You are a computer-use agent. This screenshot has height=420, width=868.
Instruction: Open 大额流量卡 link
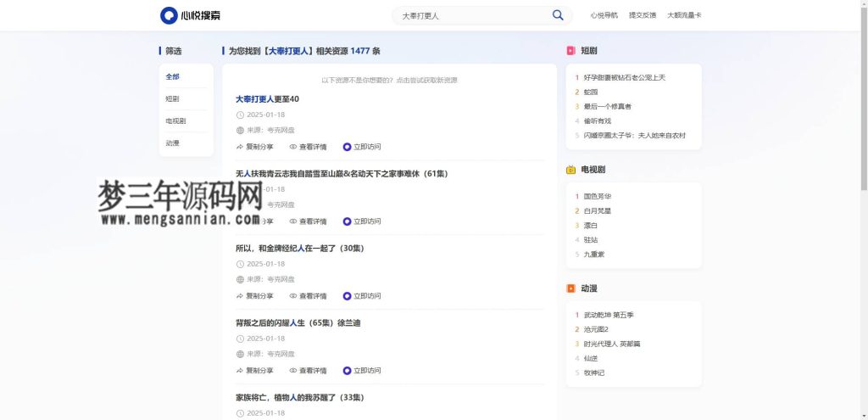point(684,15)
